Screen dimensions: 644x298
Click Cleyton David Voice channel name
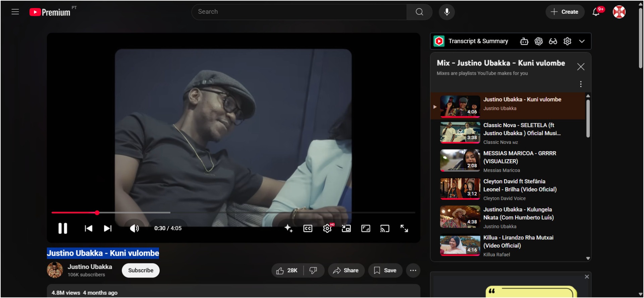[504, 199]
